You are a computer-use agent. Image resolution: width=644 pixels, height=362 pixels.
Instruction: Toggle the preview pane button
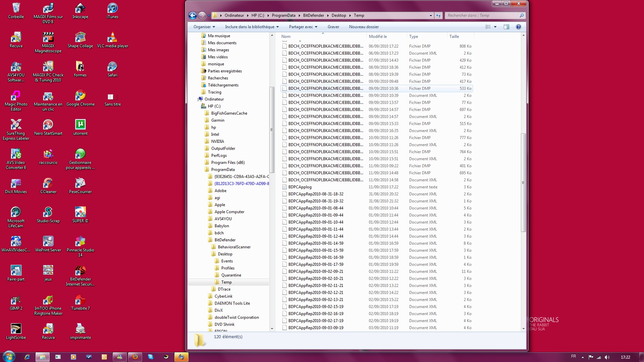506,27
